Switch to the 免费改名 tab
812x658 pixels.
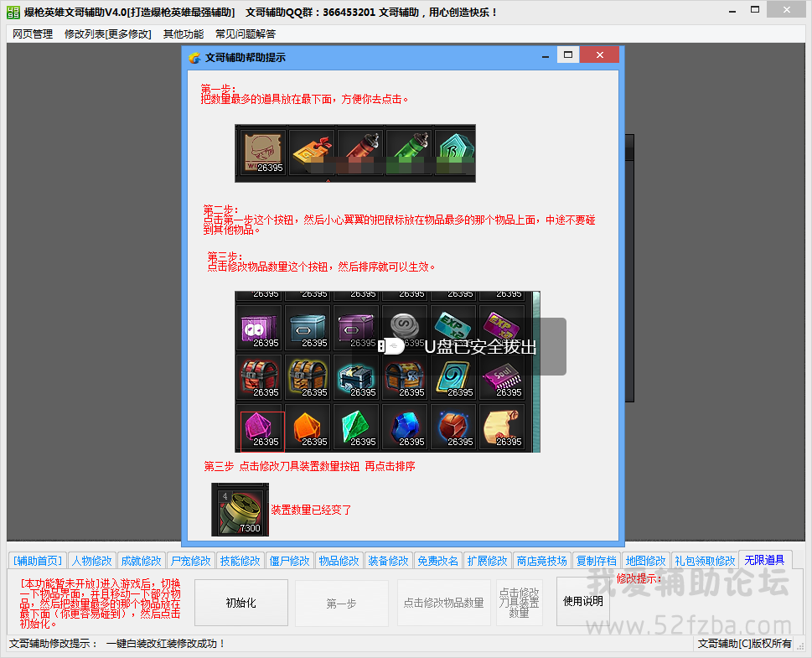pos(437,561)
